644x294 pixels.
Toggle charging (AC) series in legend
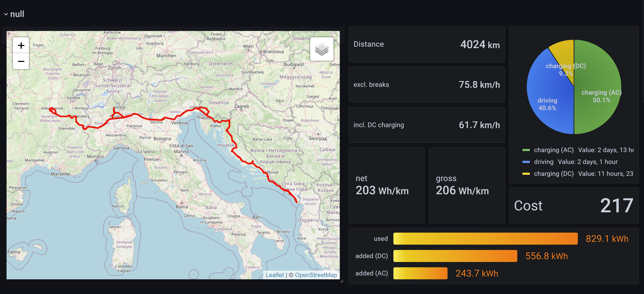554,150
